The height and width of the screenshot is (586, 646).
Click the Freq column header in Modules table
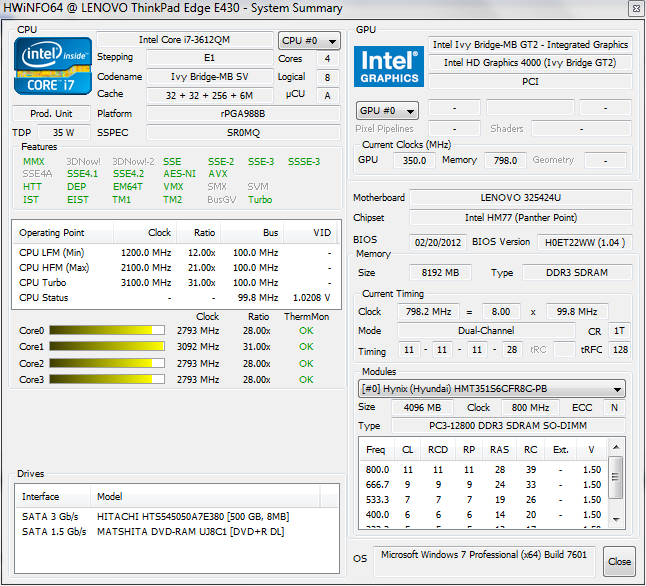coord(375,450)
